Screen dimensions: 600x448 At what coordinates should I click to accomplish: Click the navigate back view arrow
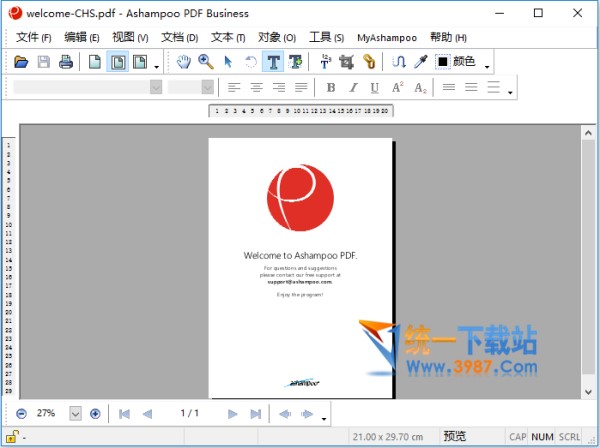(x=285, y=414)
